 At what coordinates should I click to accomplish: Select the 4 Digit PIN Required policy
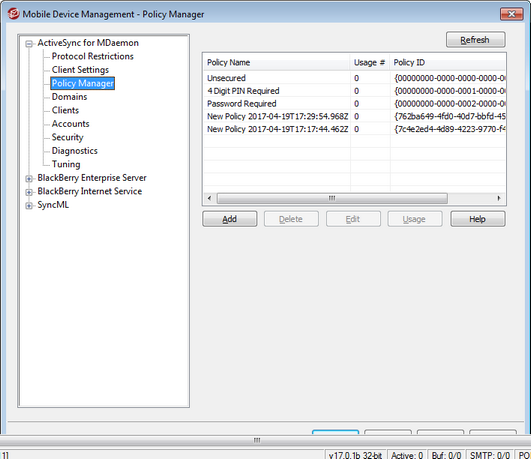click(355, 91)
